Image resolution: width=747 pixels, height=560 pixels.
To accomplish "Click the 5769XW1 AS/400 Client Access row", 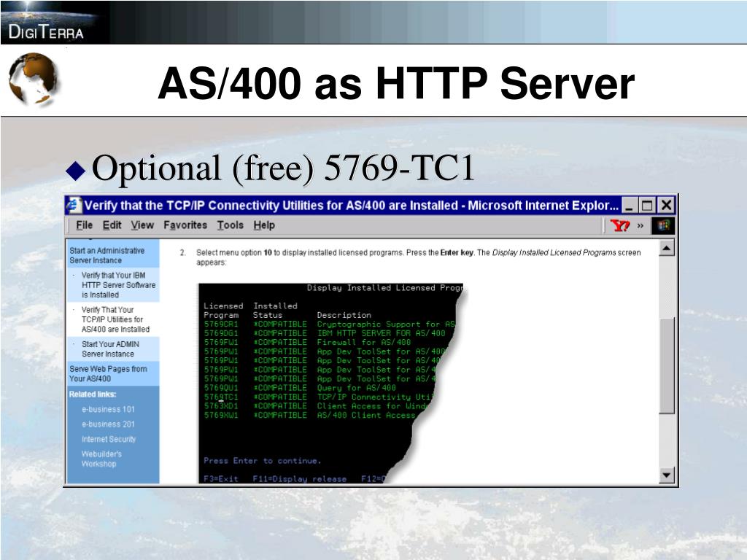I will [x=309, y=415].
